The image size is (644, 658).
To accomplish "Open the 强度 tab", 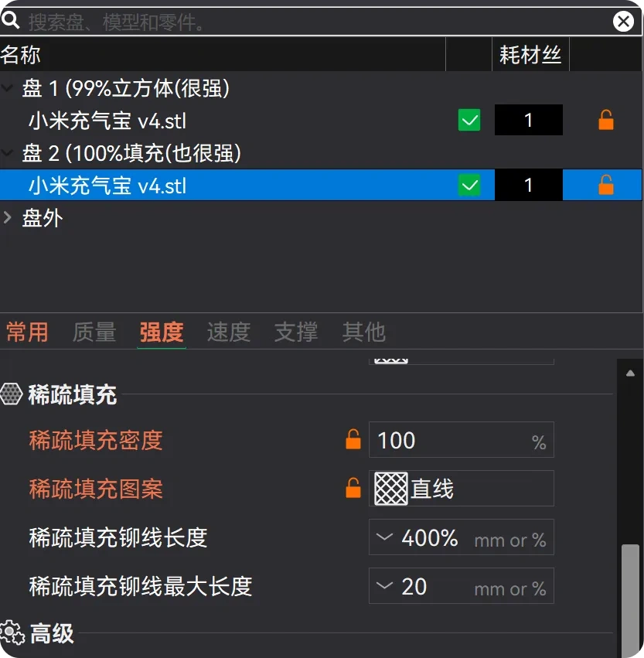I will 162,332.
